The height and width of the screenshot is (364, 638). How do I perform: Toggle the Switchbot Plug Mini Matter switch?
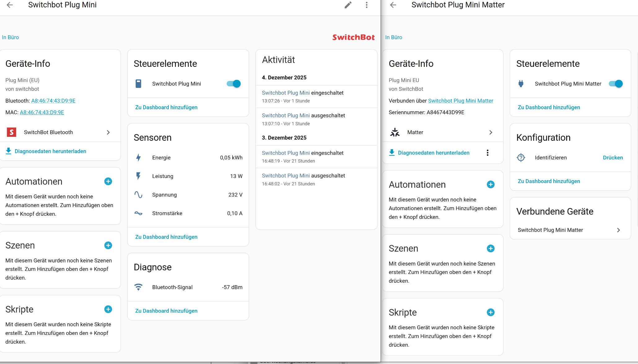point(616,84)
